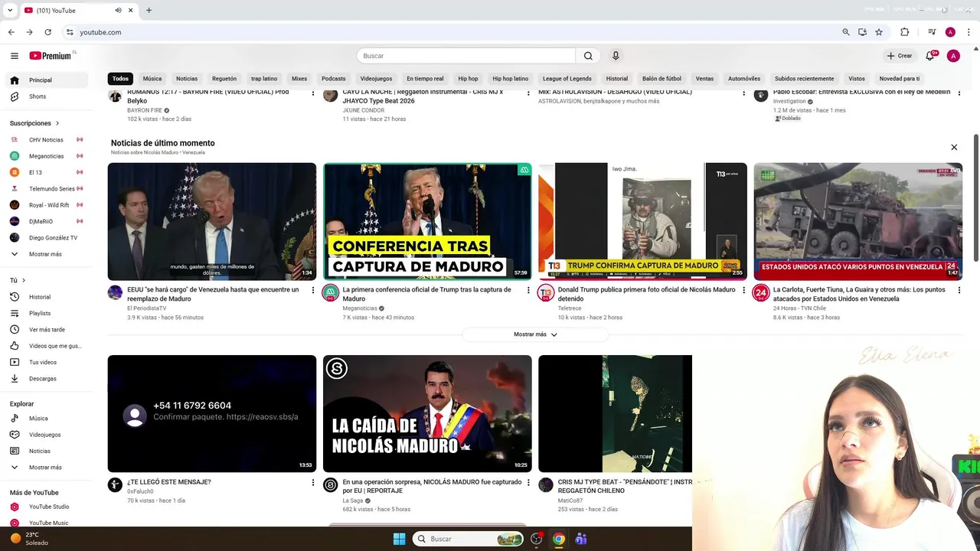Open options for EEUU se hará cargo video
Image resolution: width=980 pixels, height=551 pixels.
click(x=312, y=290)
